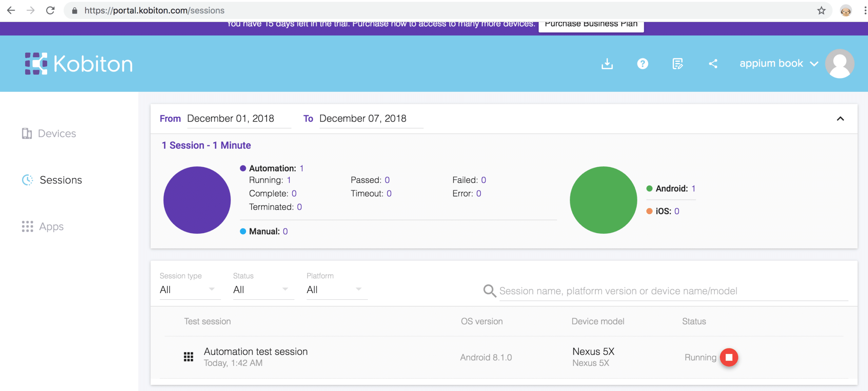Open the Automation test session link
868x391 pixels.
256,352
